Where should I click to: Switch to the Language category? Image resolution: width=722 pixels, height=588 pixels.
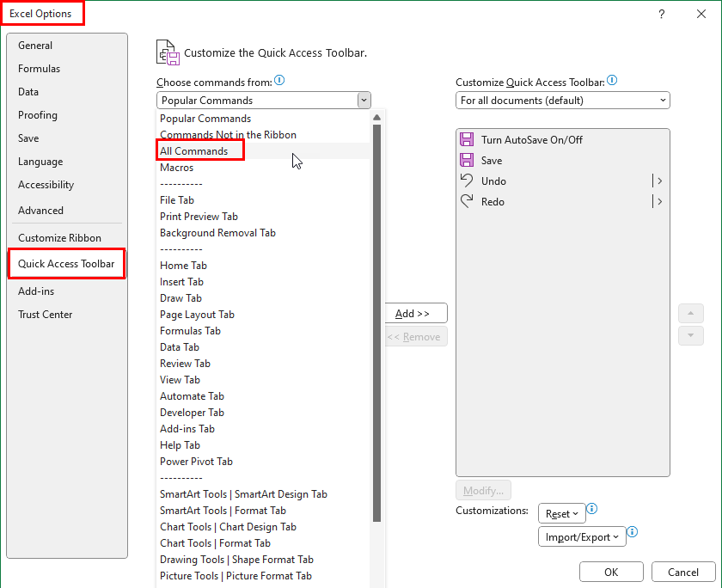coord(67,162)
